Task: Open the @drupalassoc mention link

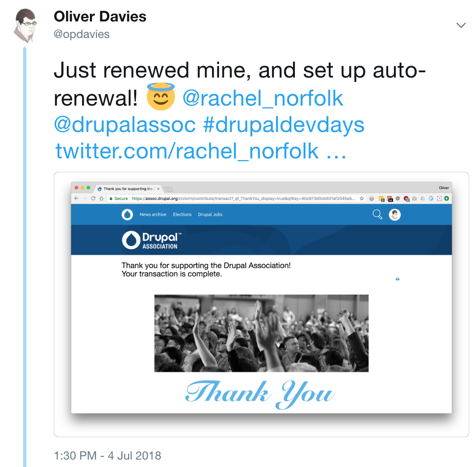Action: point(125,125)
